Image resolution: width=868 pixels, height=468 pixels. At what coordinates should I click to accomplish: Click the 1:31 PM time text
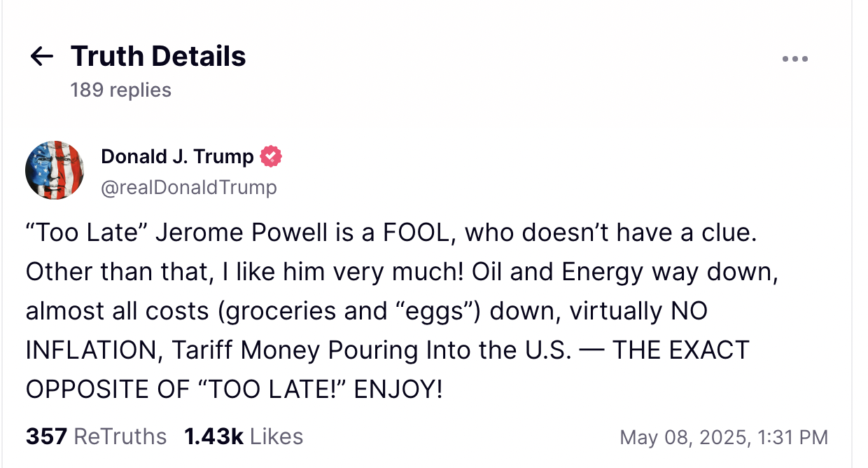[792, 438]
